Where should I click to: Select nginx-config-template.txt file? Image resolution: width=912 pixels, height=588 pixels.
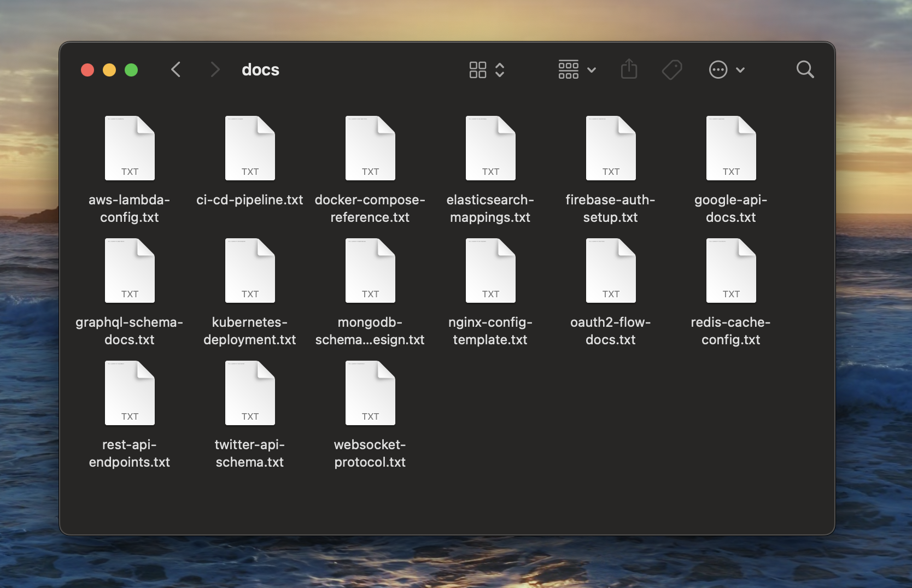point(490,271)
